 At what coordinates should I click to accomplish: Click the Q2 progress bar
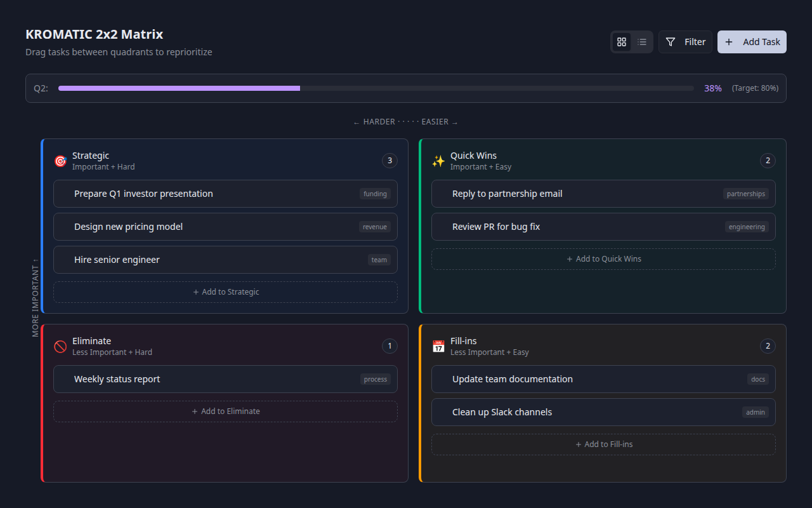(376, 88)
